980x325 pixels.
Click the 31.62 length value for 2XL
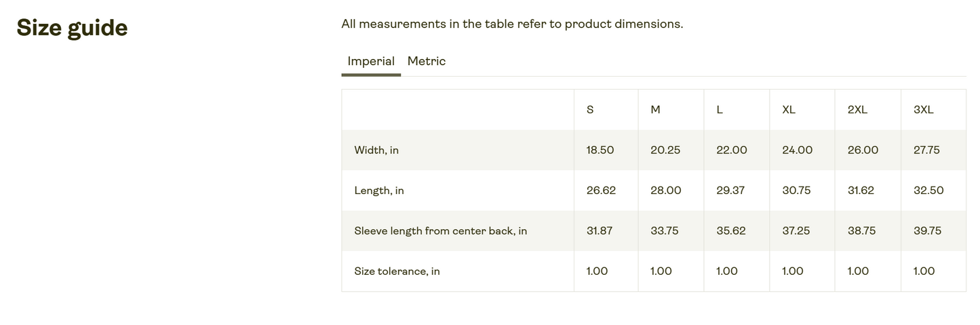(x=861, y=191)
